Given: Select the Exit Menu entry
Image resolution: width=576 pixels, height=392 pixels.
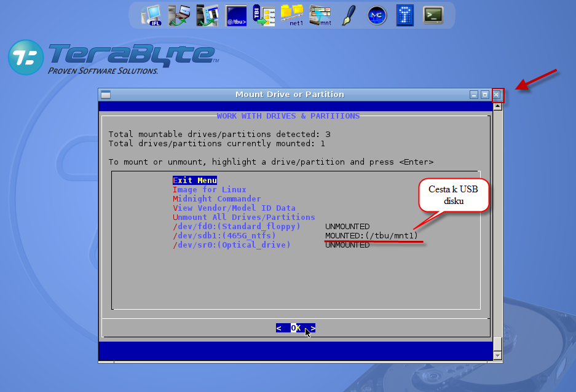Looking at the screenshot, I should (x=195, y=180).
